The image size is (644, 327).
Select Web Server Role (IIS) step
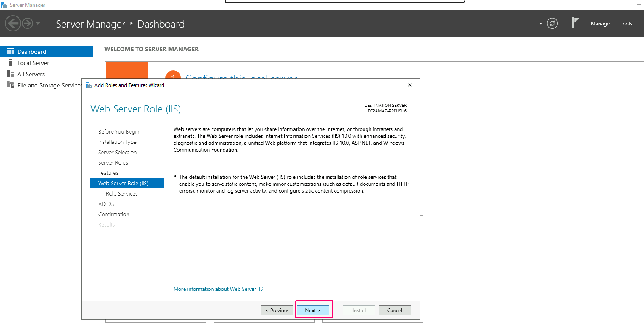(127, 183)
